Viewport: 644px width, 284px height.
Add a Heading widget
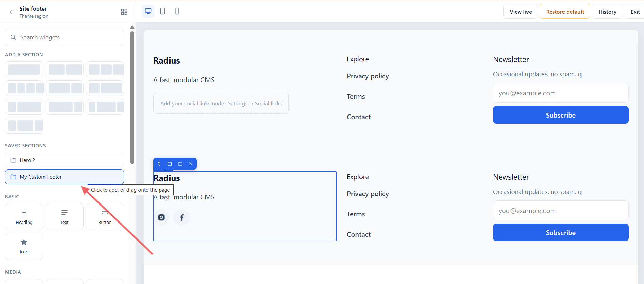(24, 217)
